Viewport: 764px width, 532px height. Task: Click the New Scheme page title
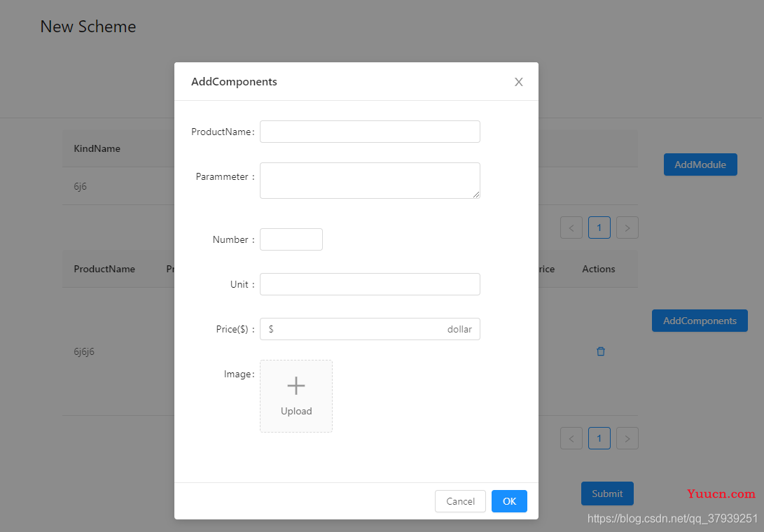tap(88, 27)
